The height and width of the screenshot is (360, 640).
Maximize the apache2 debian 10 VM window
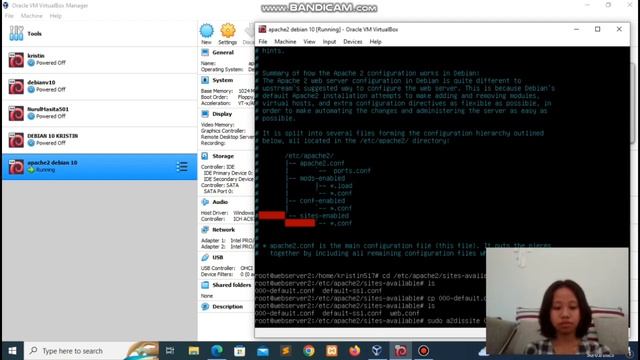tap(598, 29)
